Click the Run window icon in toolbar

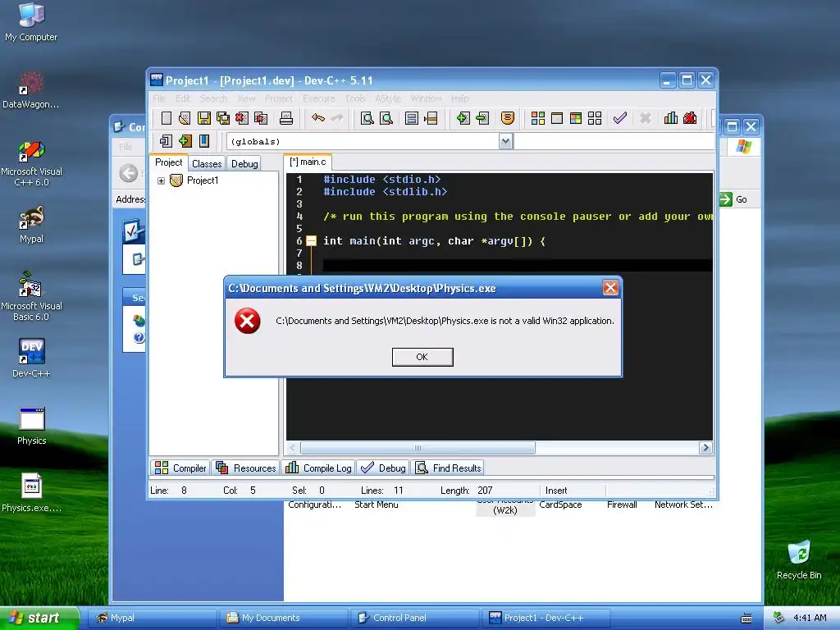(557, 118)
